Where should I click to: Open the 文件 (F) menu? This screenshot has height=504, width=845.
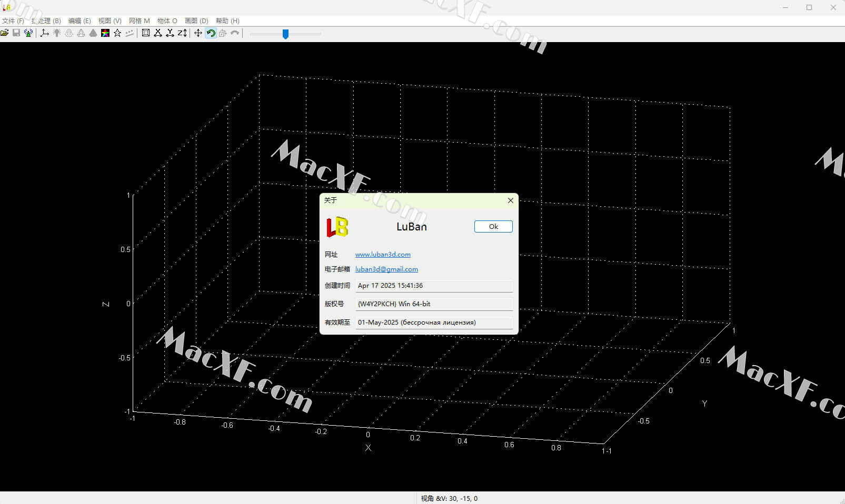13,21
